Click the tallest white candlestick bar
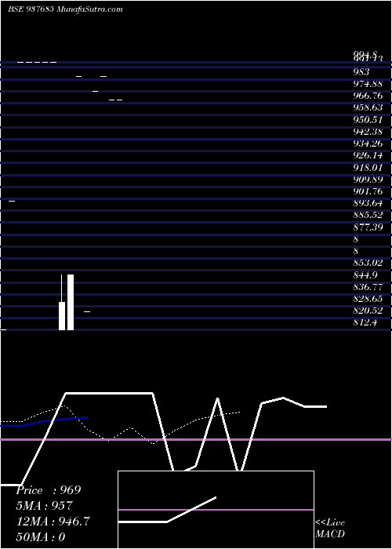Screen dimensions: 392x549 click(71, 302)
